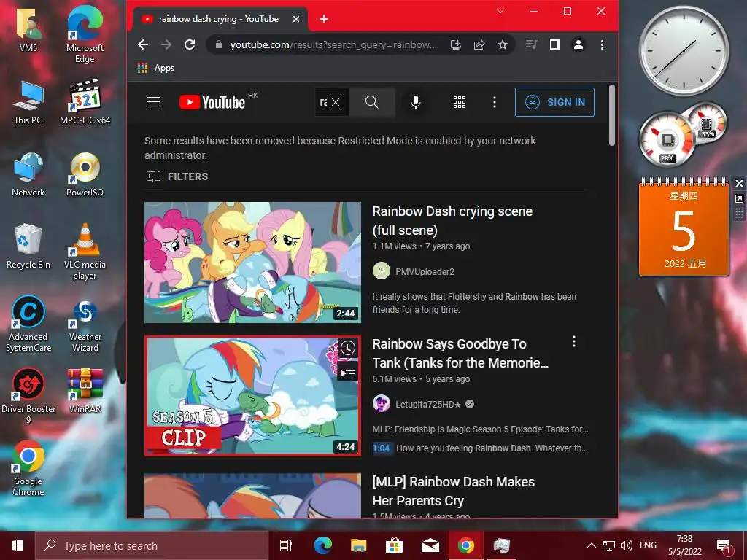Select VM5 desktop folder

28,31
